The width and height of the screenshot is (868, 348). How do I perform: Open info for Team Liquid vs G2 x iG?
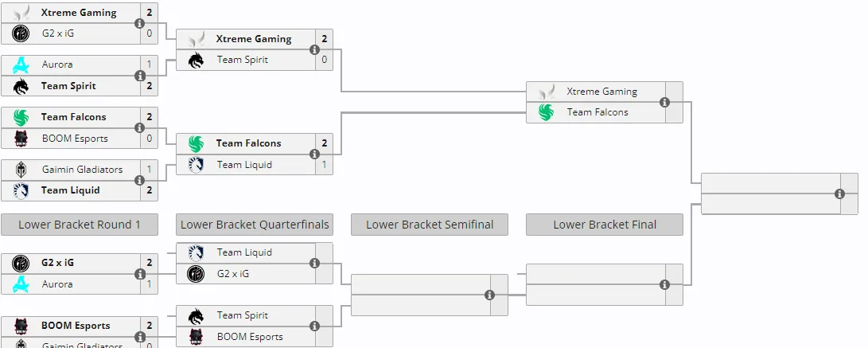click(x=314, y=264)
